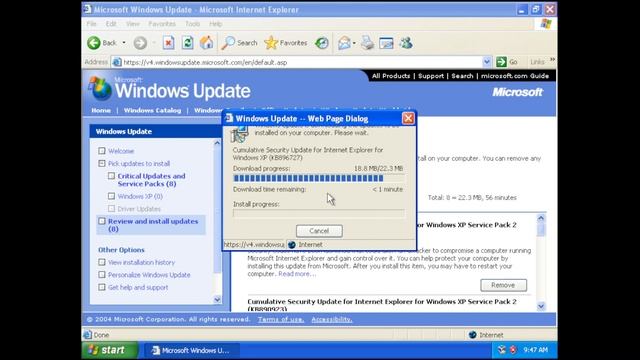Open the Mail button dropdown arrow

[x=354, y=43]
